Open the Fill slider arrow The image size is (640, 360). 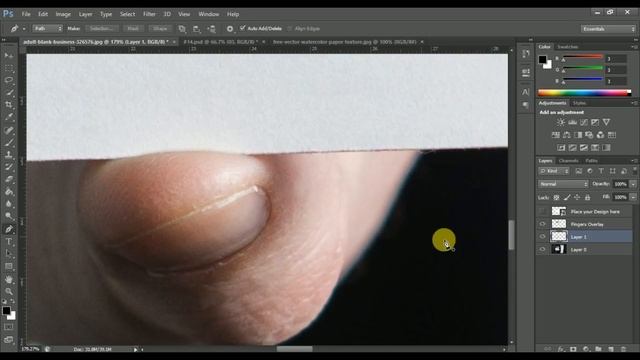633,198
